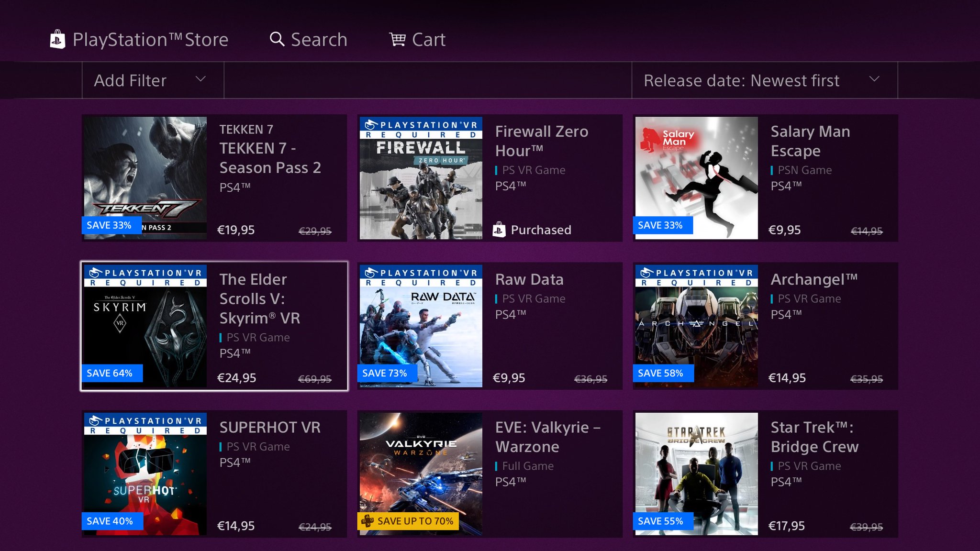Open SUPERHOT VR cover thumbnail

[145, 474]
